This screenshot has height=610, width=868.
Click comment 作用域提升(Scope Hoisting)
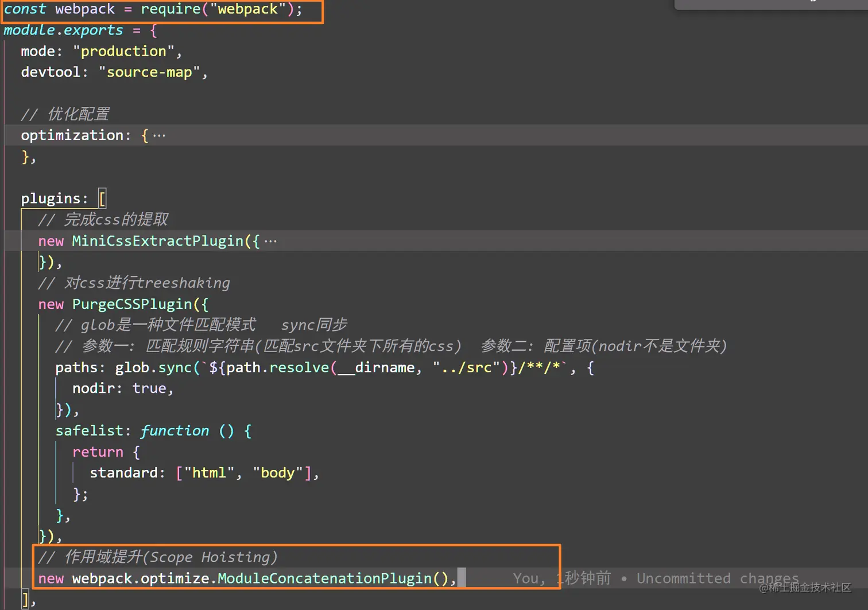pyautogui.click(x=158, y=557)
